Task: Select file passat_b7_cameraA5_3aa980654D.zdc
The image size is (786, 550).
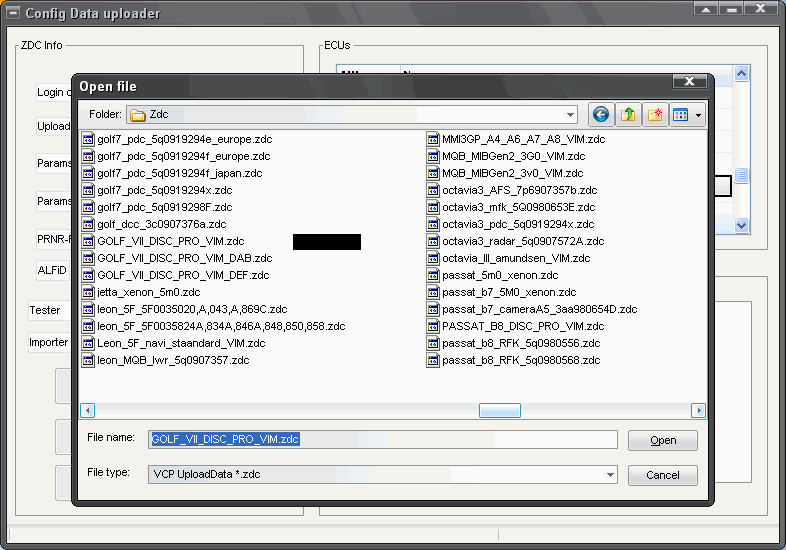Action: click(539, 310)
